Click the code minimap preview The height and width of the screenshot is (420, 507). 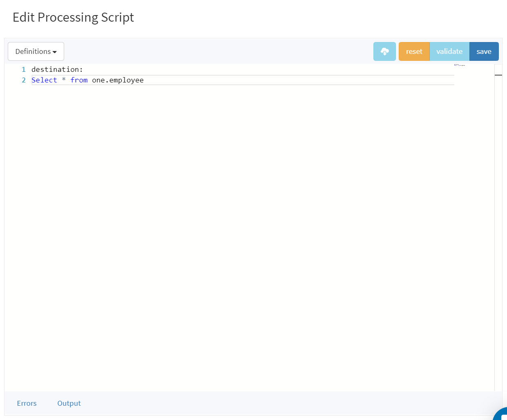point(460,65)
